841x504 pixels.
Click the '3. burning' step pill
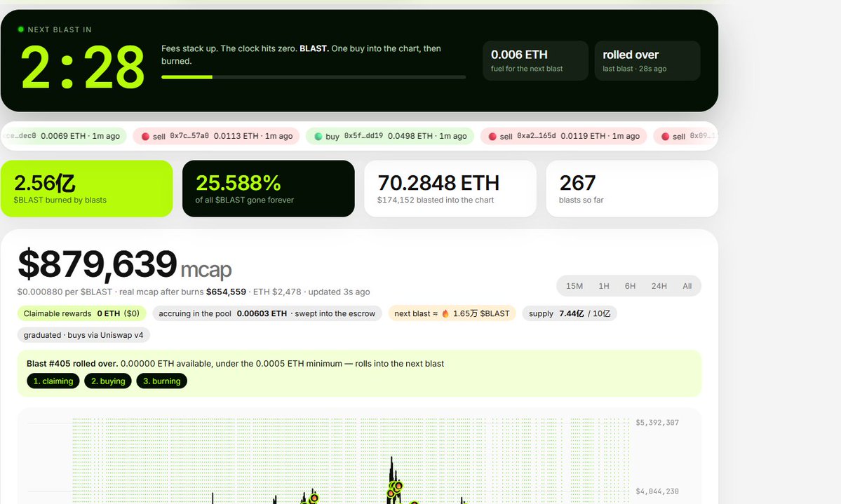click(161, 381)
